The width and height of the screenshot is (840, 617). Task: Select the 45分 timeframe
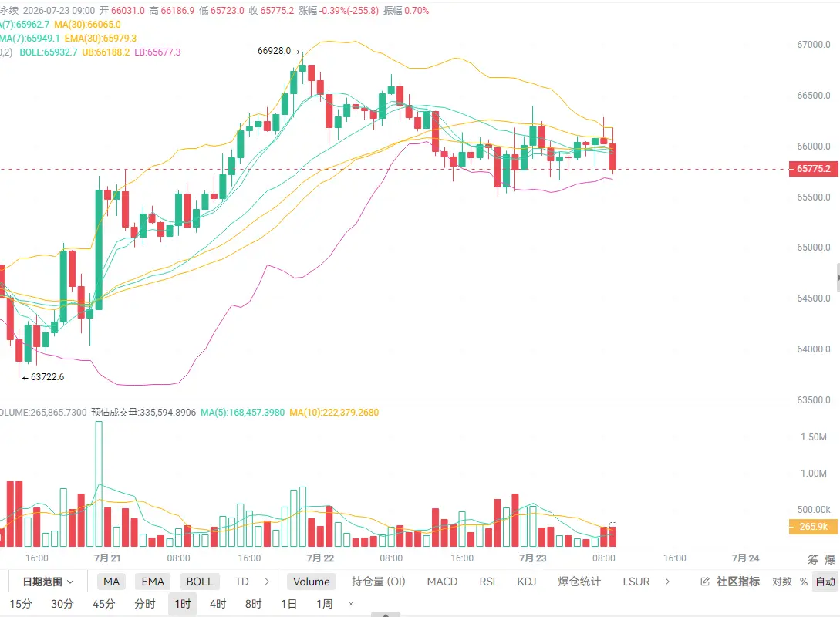pos(103,604)
